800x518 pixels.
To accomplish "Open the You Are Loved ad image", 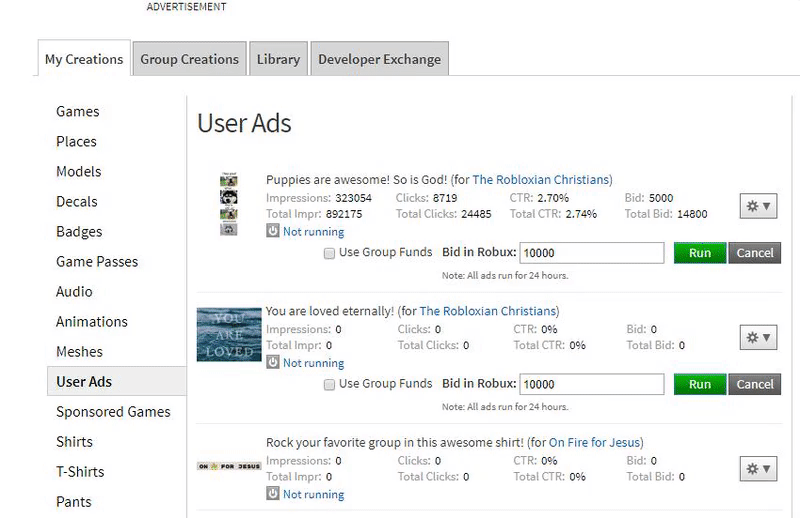I will click(229, 334).
